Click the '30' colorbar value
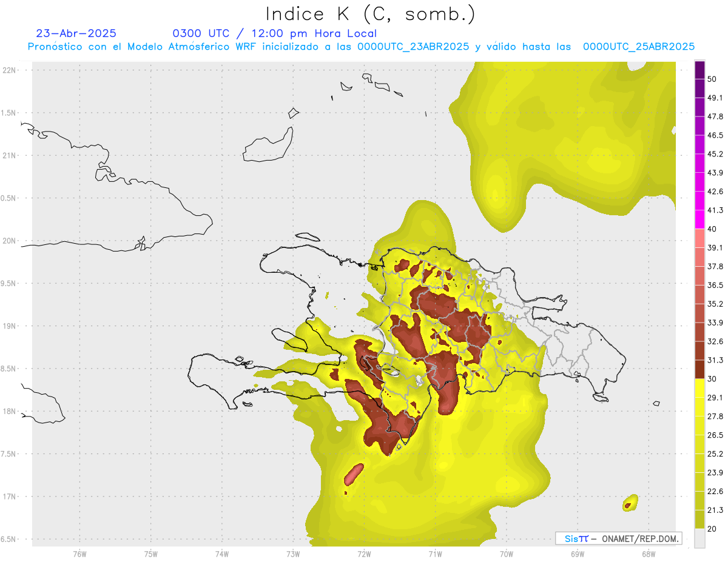 712,379
